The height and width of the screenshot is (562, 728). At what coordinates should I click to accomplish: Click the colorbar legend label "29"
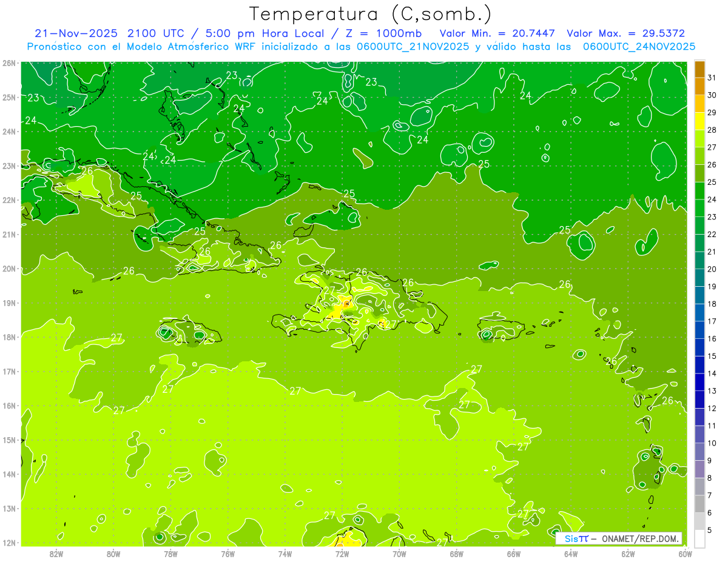click(712, 113)
